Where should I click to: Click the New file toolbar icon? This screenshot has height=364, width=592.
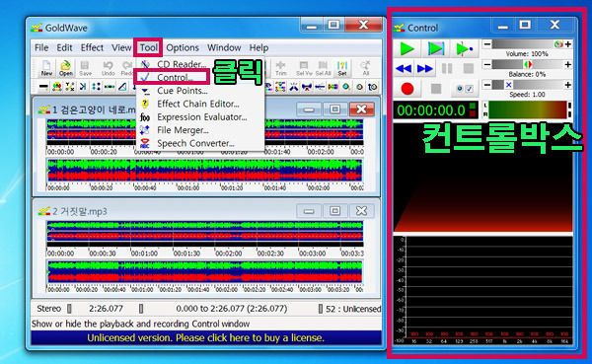coord(46,68)
